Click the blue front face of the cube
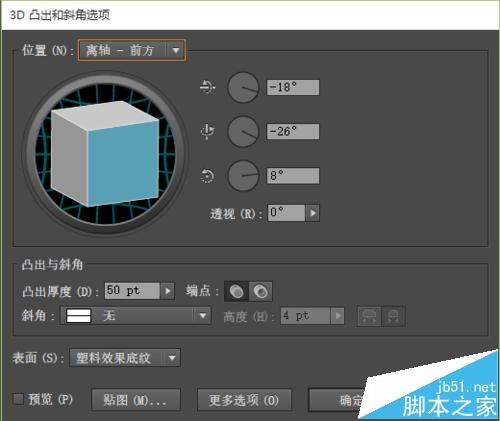The height and width of the screenshot is (421, 500). point(123,163)
